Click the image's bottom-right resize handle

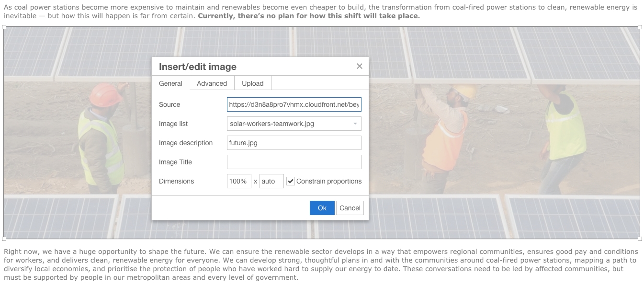point(640,238)
